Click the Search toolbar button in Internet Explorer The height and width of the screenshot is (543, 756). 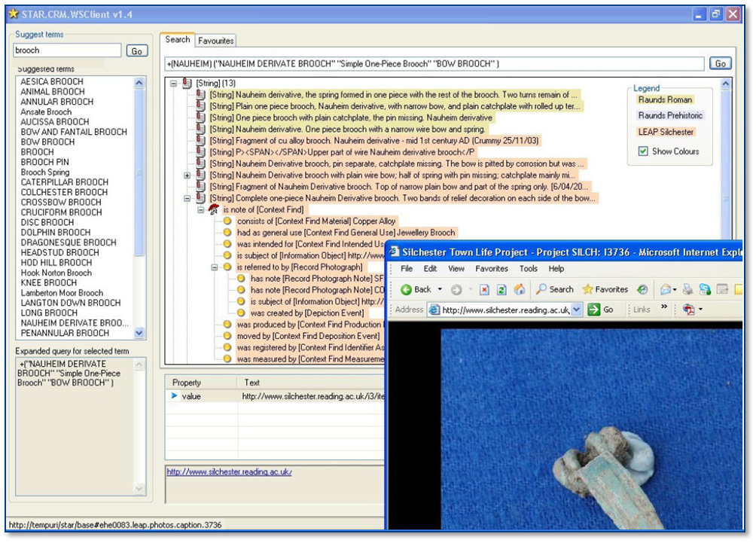(x=555, y=289)
